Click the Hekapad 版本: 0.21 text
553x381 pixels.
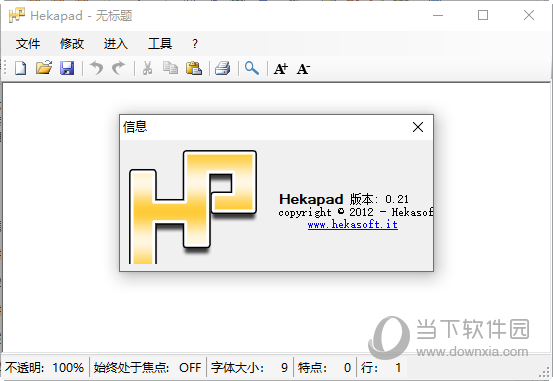click(344, 199)
